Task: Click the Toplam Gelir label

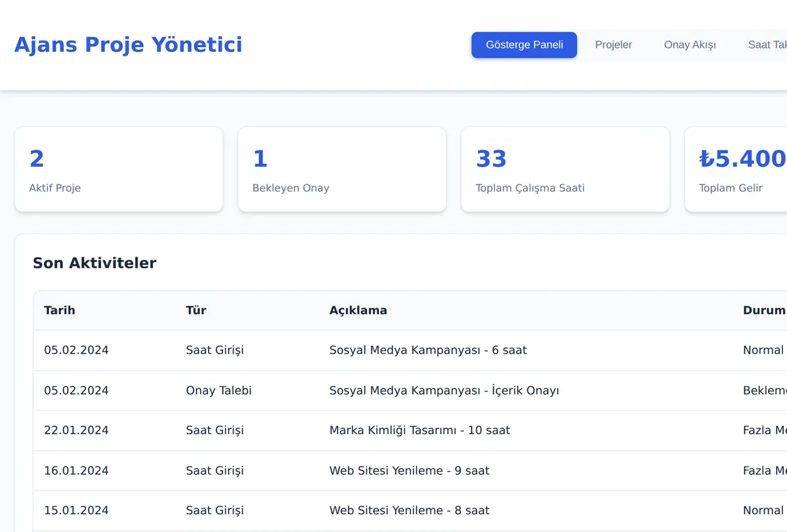Action: [731, 188]
